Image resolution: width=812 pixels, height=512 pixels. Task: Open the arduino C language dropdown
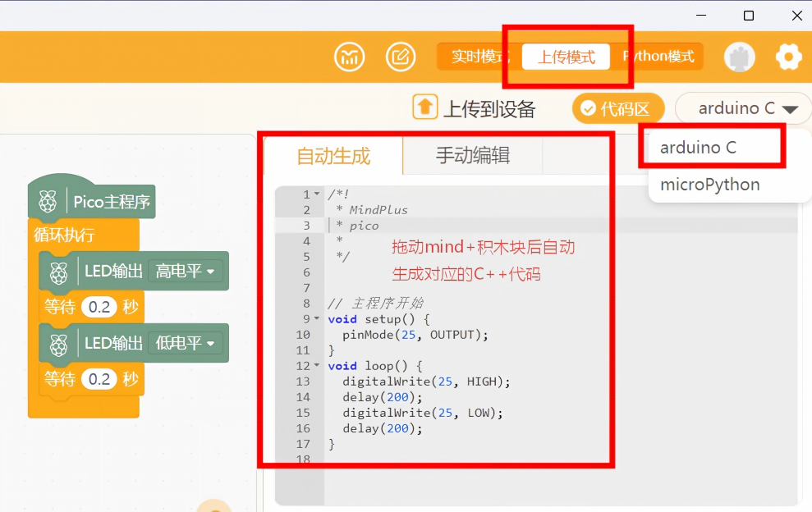pos(745,108)
